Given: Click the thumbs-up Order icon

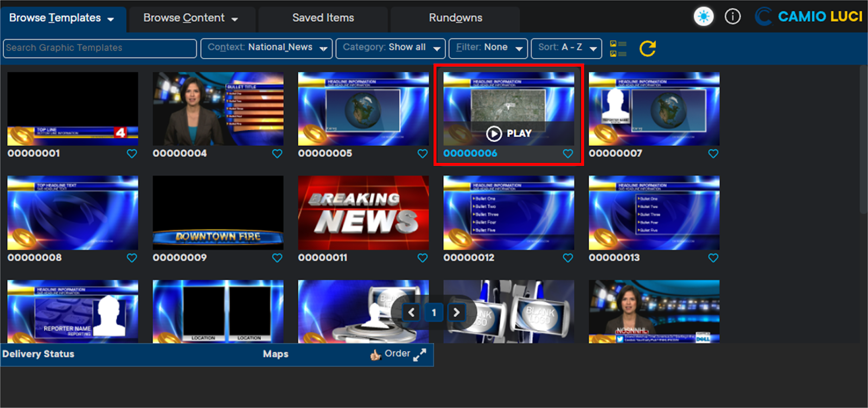Looking at the screenshot, I should 375,355.
